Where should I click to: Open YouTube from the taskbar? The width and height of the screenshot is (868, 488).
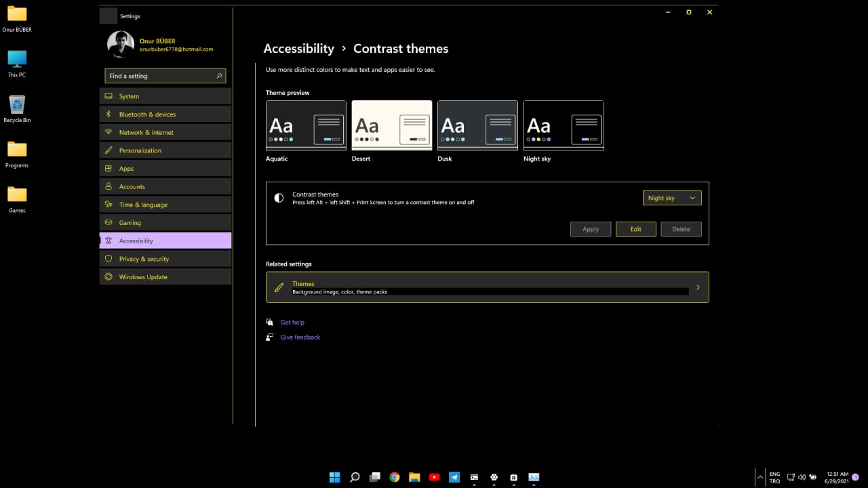(434, 477)
